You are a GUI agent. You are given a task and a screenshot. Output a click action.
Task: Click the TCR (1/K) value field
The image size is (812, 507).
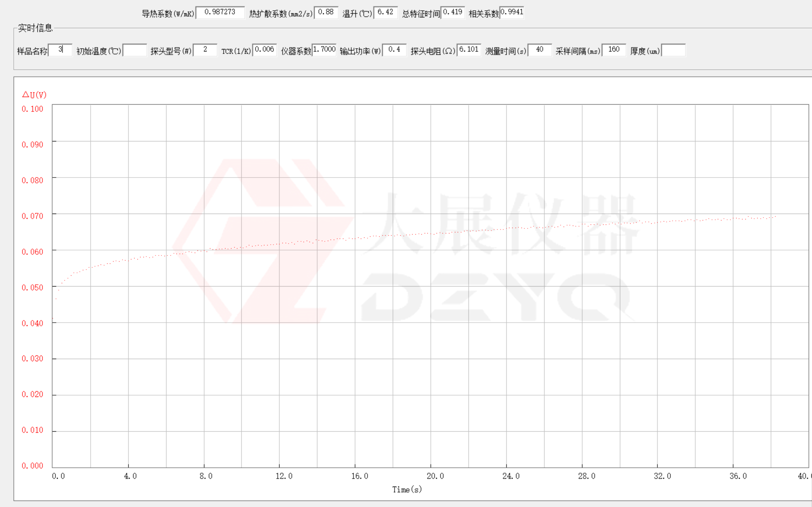(264, 50)
